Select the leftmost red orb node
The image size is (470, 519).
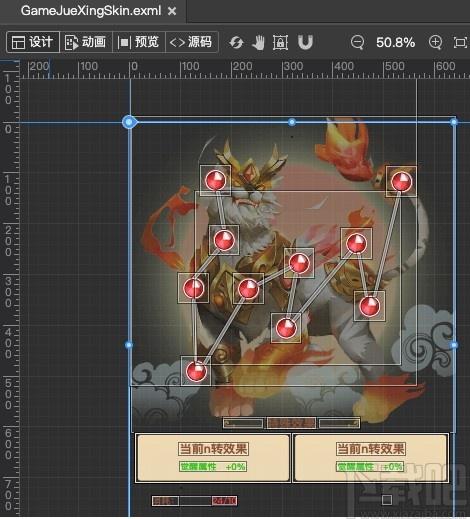point(193,288)
